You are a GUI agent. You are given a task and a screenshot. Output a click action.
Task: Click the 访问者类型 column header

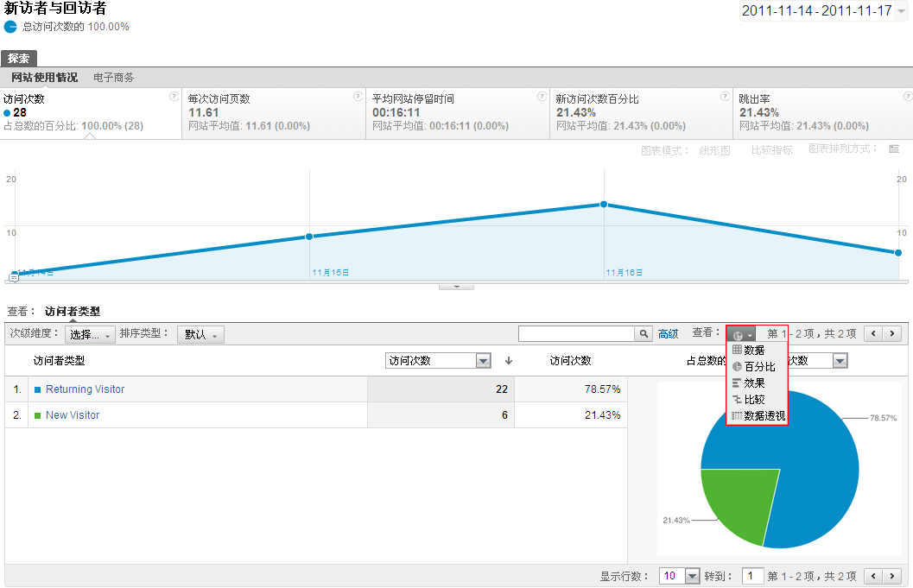click(x=59, y=361)
